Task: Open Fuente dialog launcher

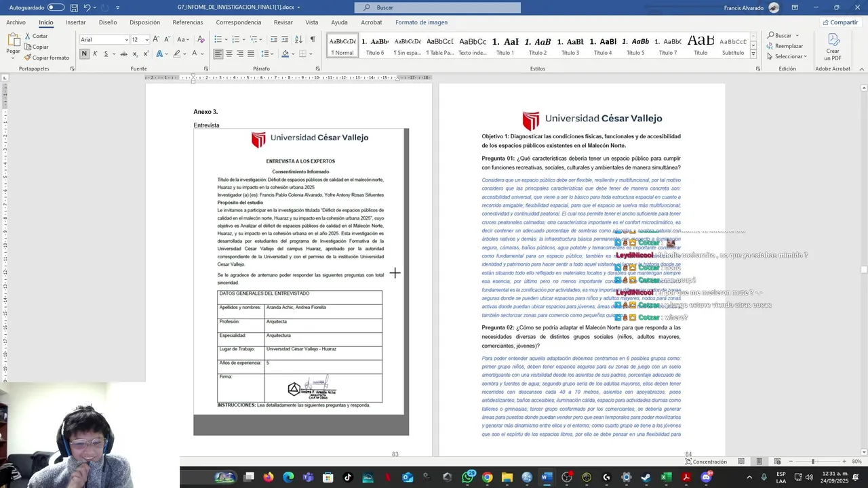Action: [x=206, y=68]
